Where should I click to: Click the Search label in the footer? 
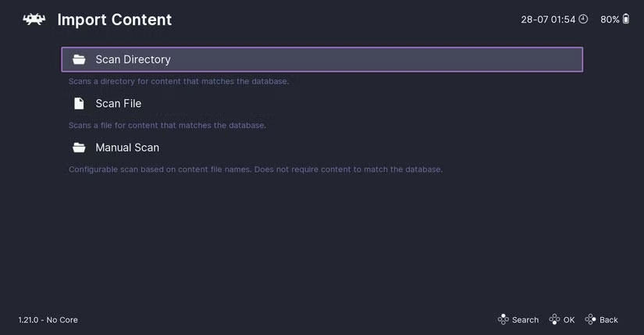tap(525, 320)
